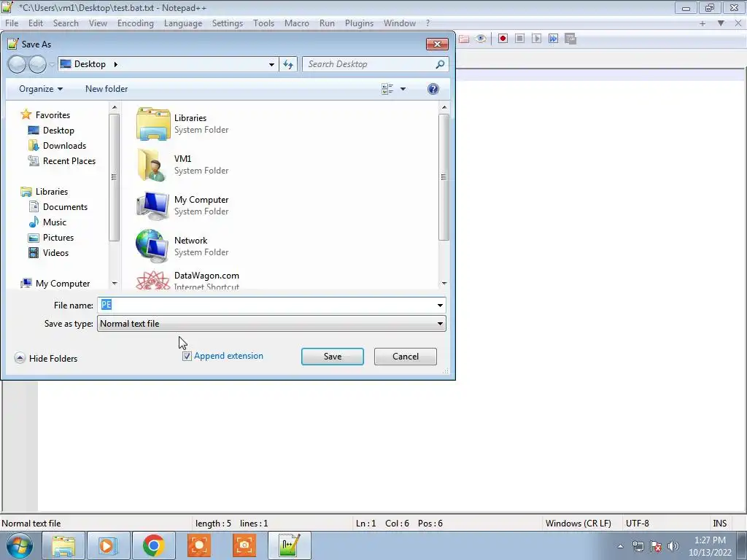Click Windows (CR LF) in status bar

point(578,524)
